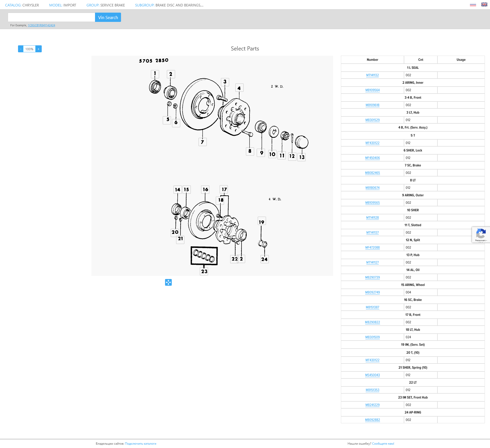Go to GROUP Service Brake breadcrumb

pyautogui.click(x=106, y=5)
